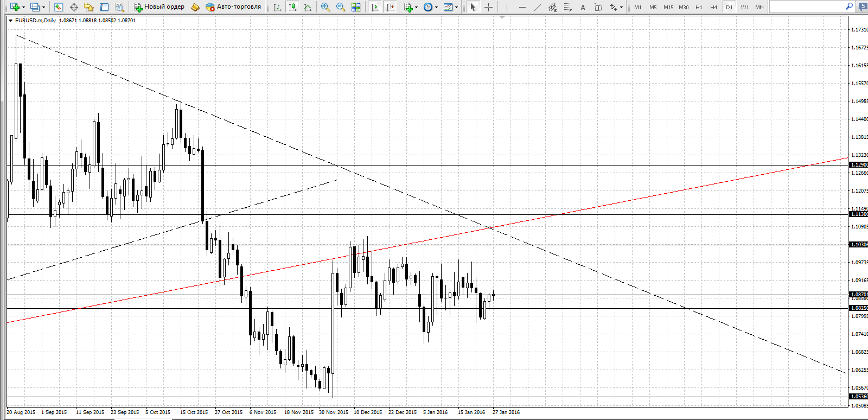Click into the toolbar search field
This screenshot has height=420, width=868.
[x=807, y=7]
